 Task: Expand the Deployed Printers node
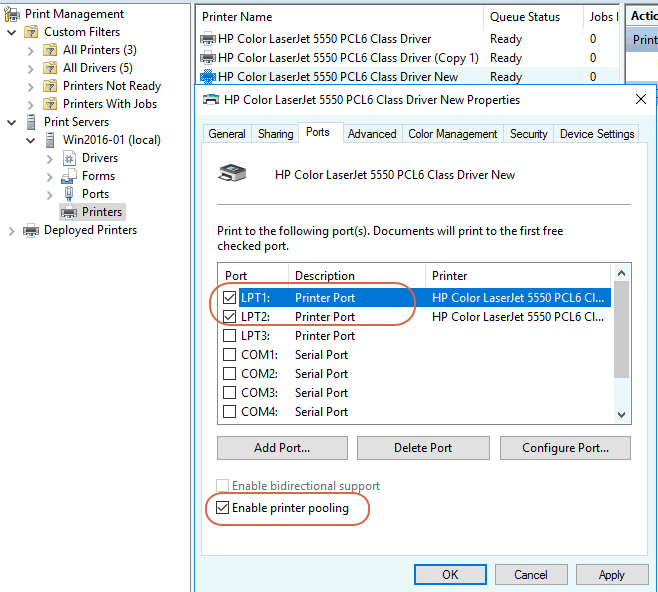click(x=11, y=231)
